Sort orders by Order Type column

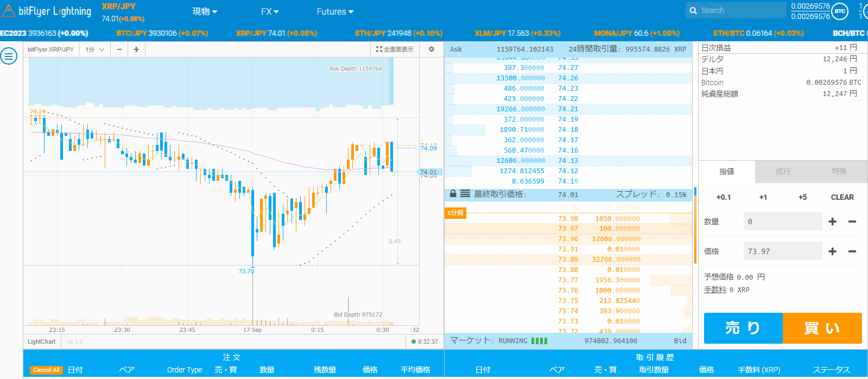pos(185,370)
